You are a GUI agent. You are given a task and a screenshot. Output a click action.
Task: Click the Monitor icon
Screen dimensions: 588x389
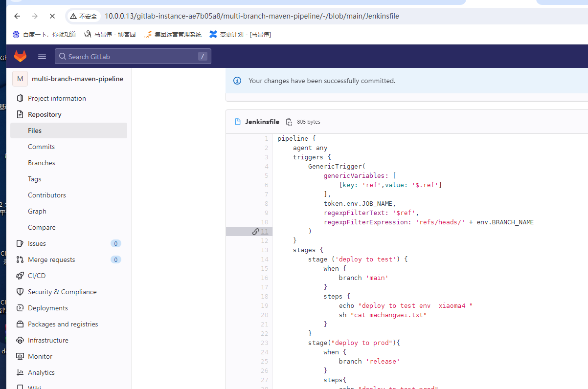point(20,356)
